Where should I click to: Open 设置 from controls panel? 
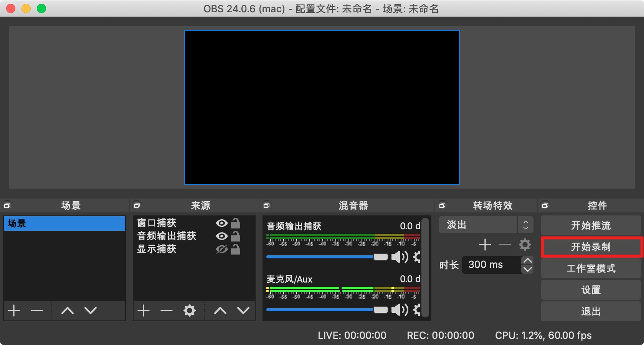coord(591,290)
